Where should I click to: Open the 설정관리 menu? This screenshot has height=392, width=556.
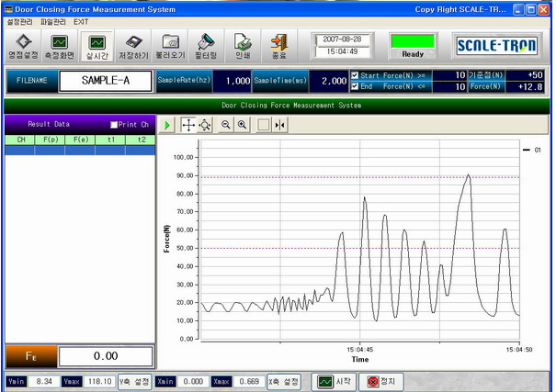(20, 22)
